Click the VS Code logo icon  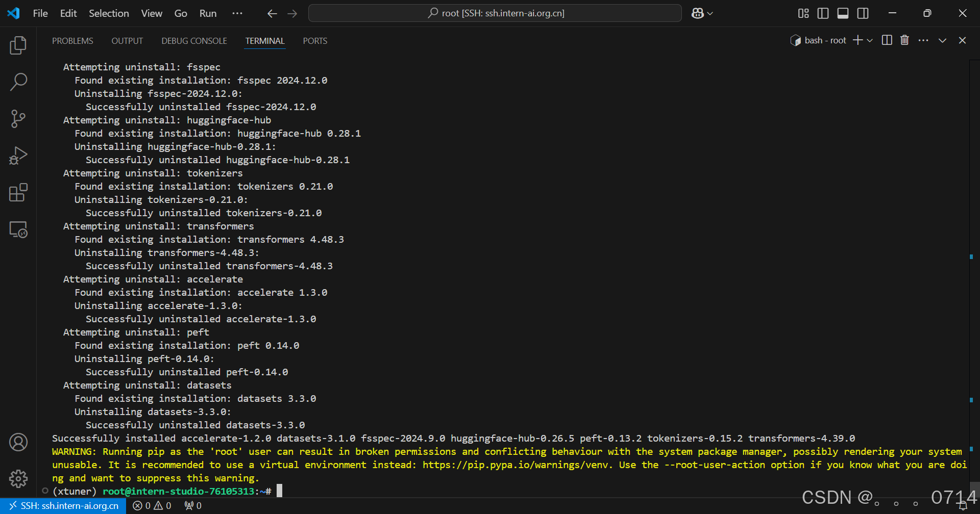[x=14, y=13]
